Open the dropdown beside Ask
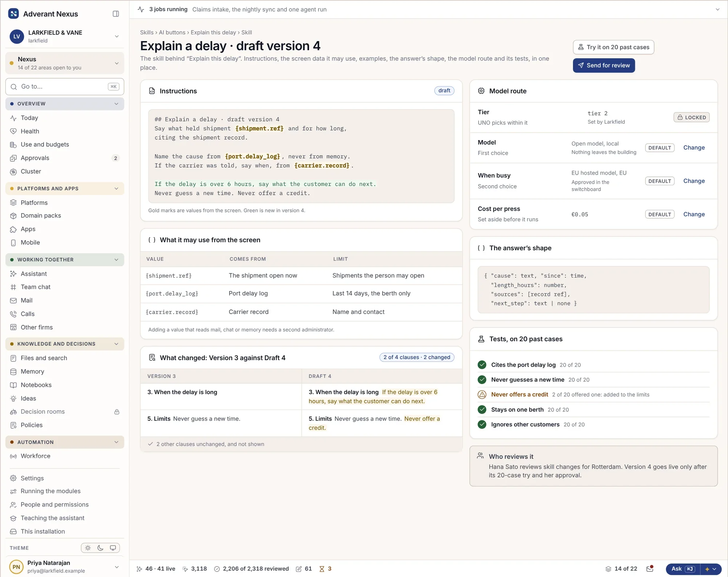Image resolution: width=728 pixels, height=577 pixels. click(711, 569)
